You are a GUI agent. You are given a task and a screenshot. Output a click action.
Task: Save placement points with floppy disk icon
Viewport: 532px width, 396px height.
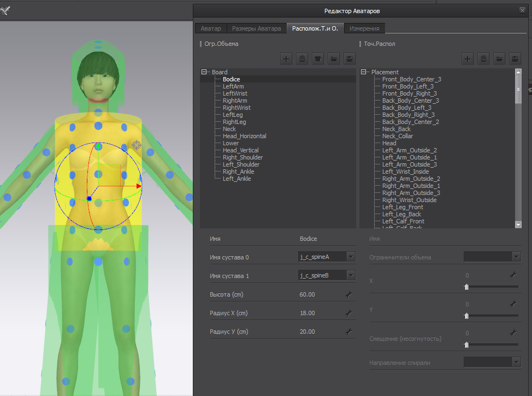click(x=515, y=58)
